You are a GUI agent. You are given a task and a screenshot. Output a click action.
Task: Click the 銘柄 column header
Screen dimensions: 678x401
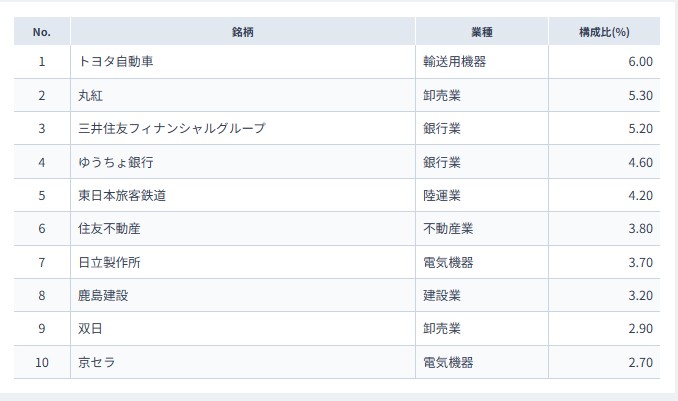pos(243,32)
